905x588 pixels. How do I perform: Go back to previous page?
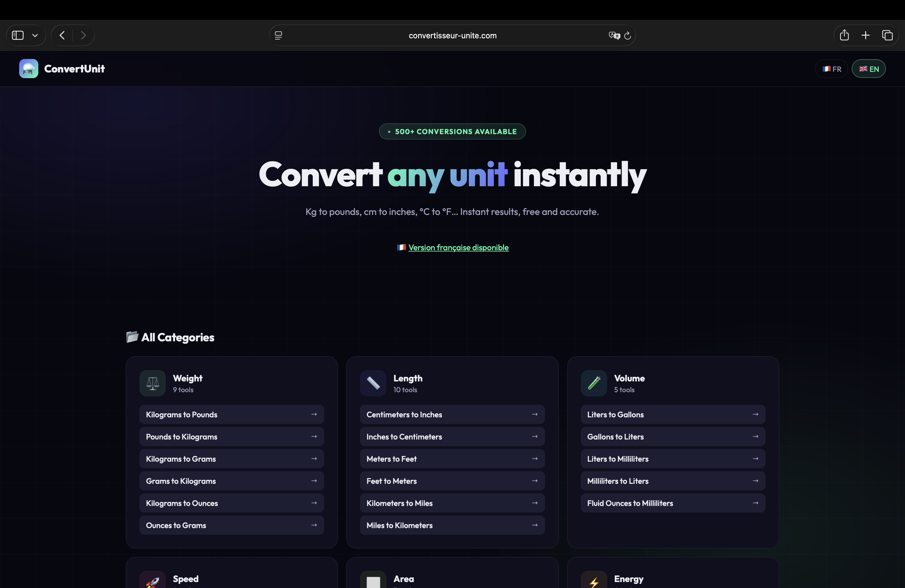62,35
